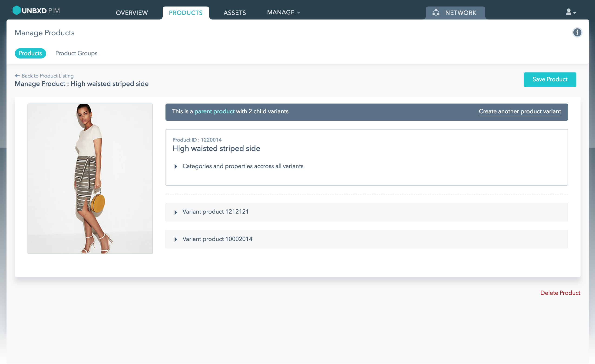The height and width of the screenshot is (364, 595).
Task: Open the Network tab
Action: click(x=455, y=13)
